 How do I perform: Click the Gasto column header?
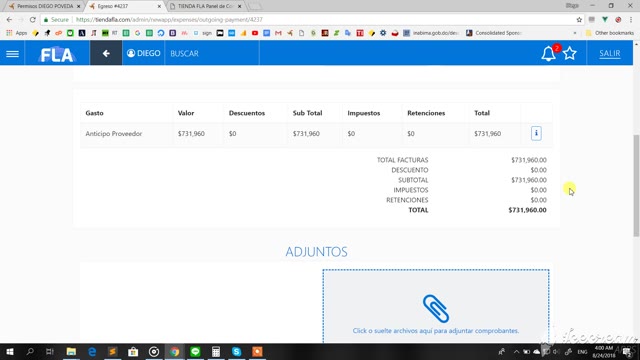point(94,113)
